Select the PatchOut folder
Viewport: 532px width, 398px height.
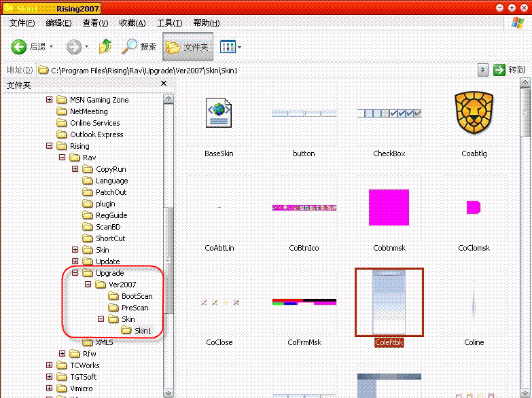click(x=105, y=192)
